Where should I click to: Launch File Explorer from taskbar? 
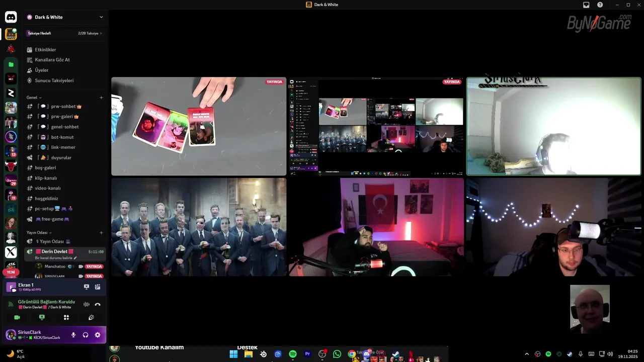click(248, 354)
